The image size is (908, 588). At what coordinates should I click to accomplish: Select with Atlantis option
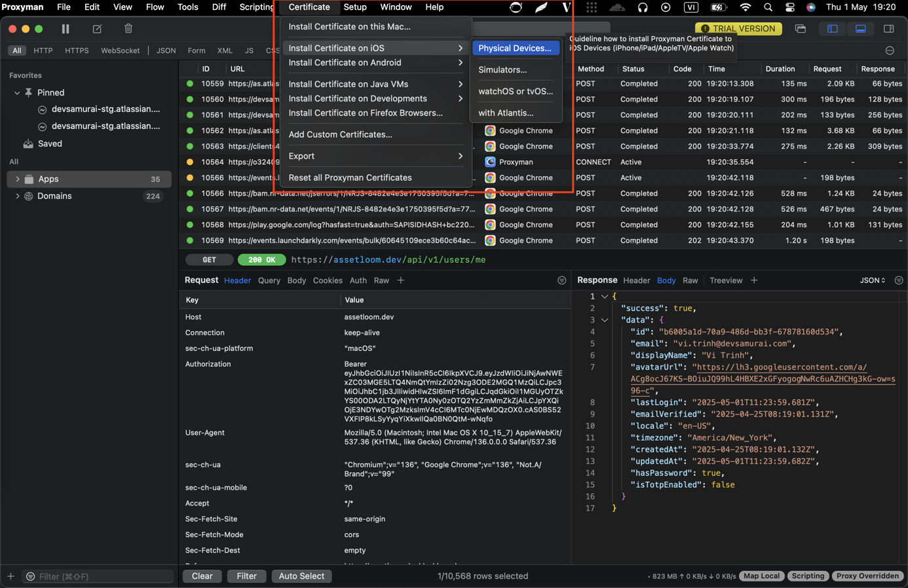[x=506, y=113]
